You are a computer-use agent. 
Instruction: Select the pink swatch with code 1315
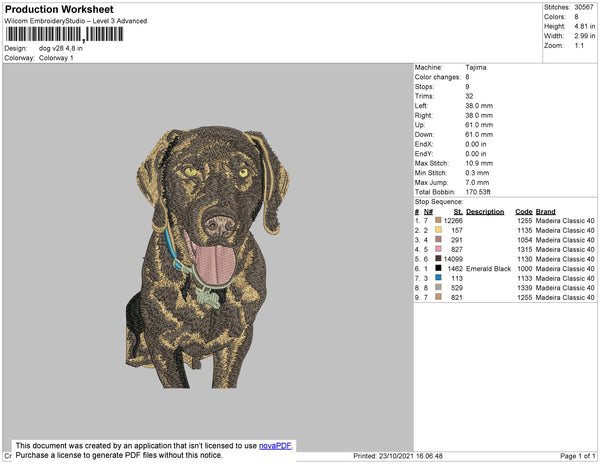438,249
